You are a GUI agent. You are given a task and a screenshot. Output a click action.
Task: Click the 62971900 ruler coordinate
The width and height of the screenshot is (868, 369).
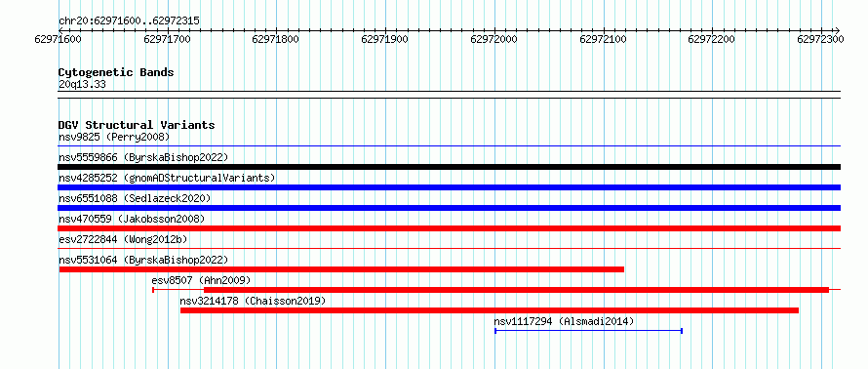pyautogui.click(x=384, y=39)
